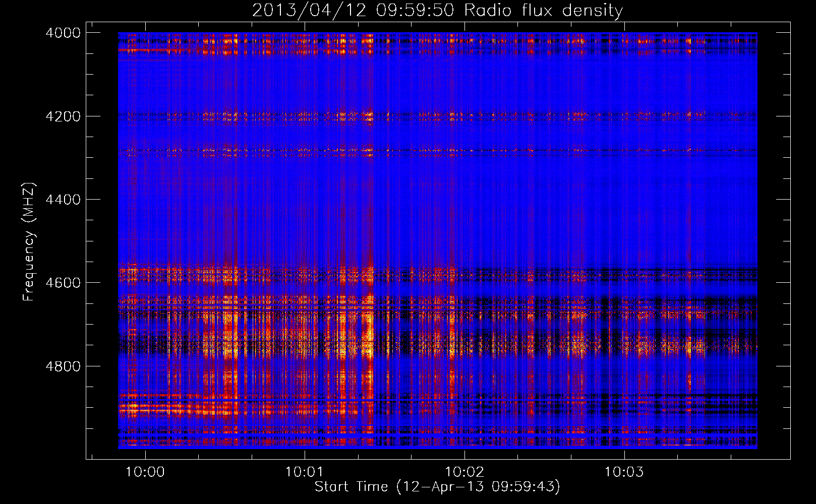This screenshot has width=816, height=504.
Task: Click the 4000 frequency tick label
Action: pyautogui.click(x=63, y=33)
